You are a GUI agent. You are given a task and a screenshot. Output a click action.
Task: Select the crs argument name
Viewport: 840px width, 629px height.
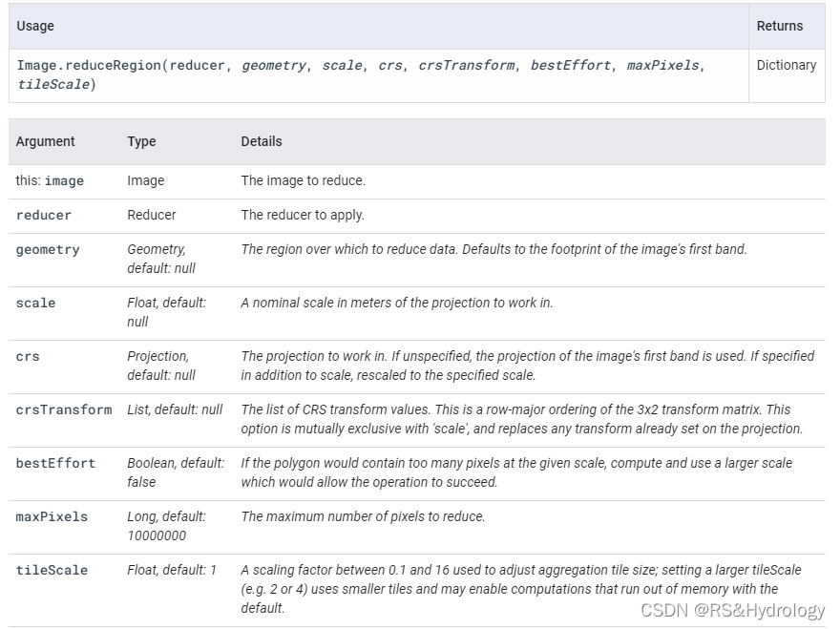click(28, 356)
